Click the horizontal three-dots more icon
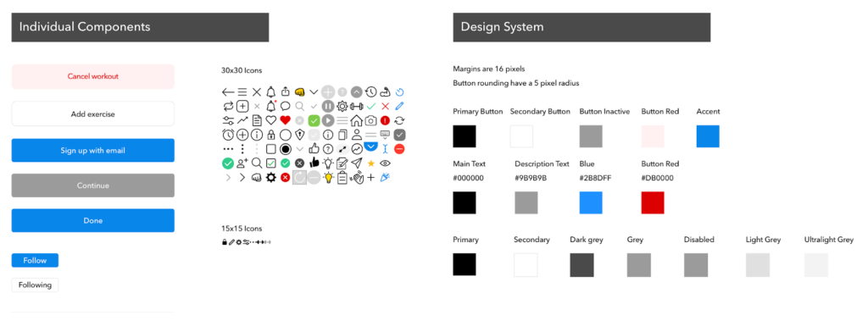This screenshot has width=868, height=332. [228, 149]
